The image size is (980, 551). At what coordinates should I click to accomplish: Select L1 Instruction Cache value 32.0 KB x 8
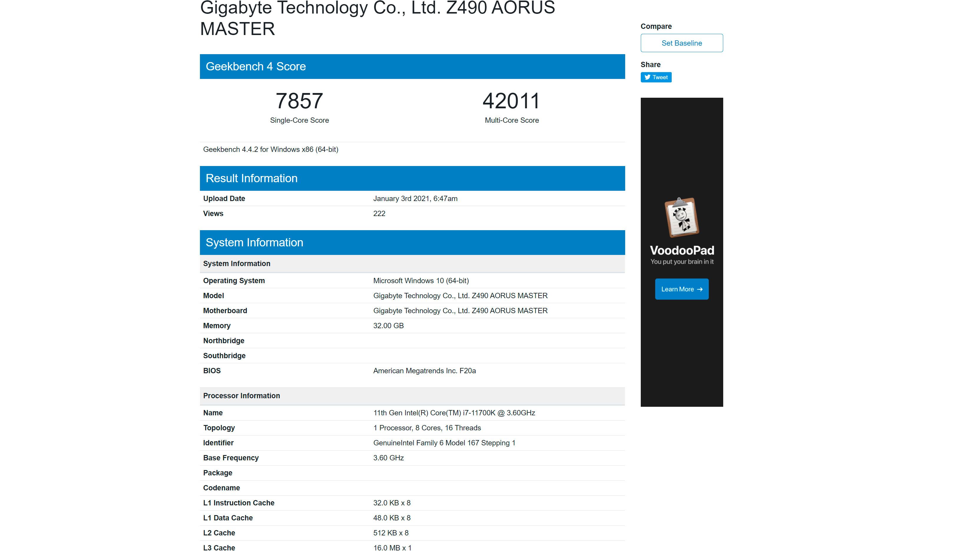[391, 503]
